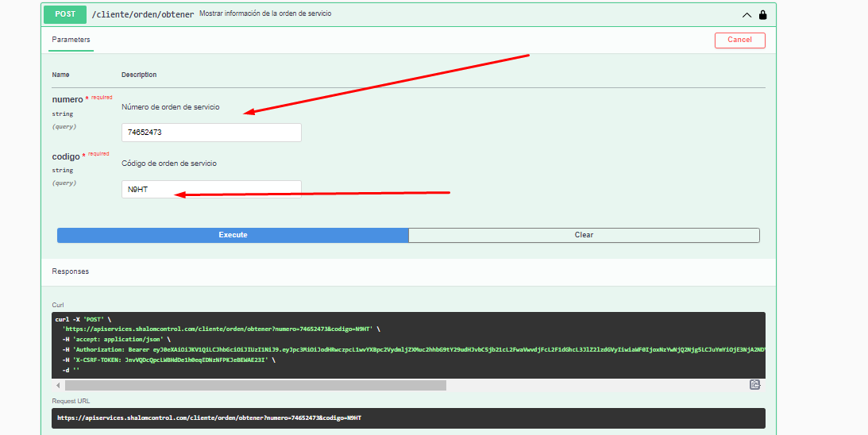Click the authorization lock icon

tap(762, 14)
